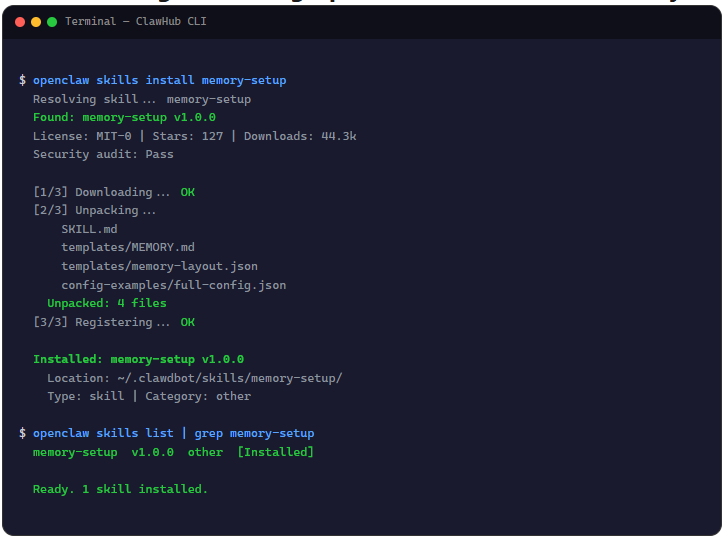726x540 pixels.
Task: Click the 'Type: skill' text
Action: [x=86, y=396]
